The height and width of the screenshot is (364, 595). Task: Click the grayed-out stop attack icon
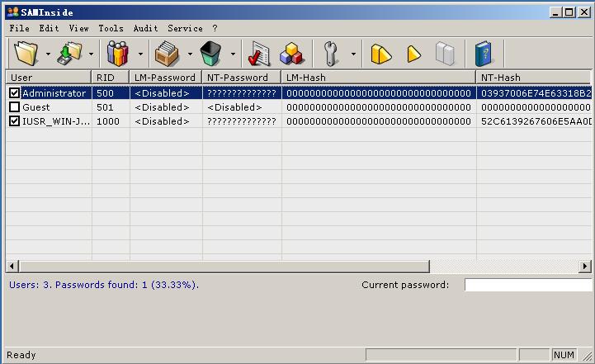click(445, 54)
